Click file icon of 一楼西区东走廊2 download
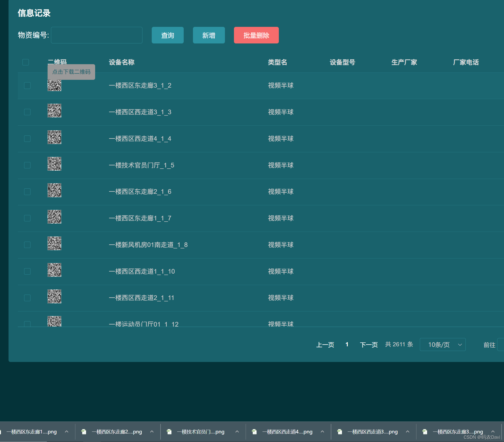504x442 pixels. [84, 432]
